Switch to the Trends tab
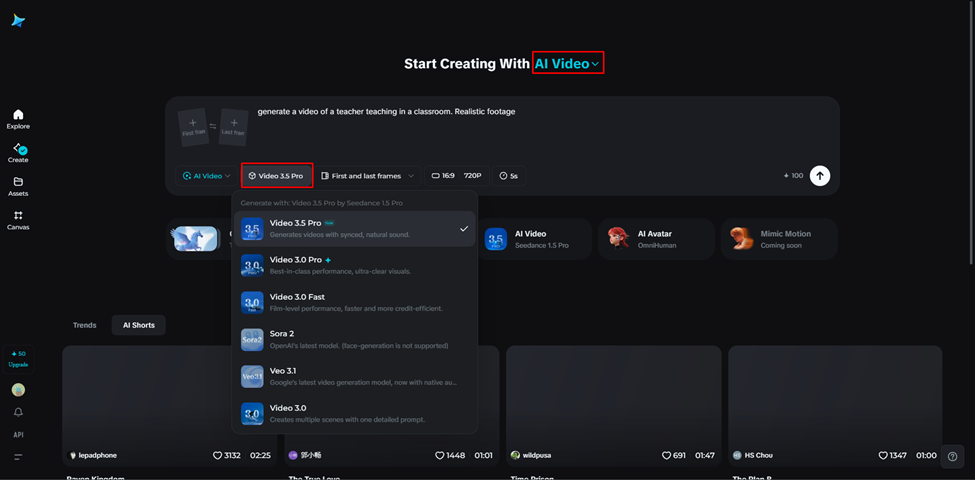Viewport: 975px width, 480px height. point(85,325)
